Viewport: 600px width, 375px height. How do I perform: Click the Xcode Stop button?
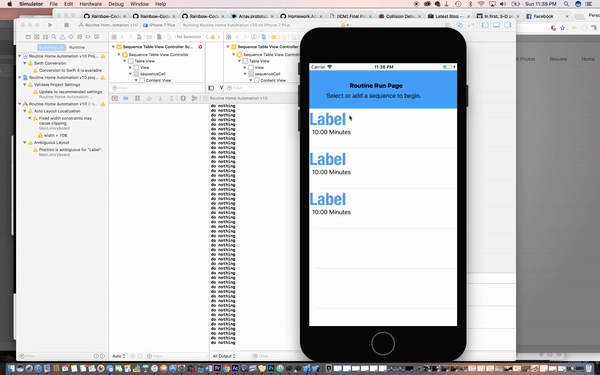[66, 25]
